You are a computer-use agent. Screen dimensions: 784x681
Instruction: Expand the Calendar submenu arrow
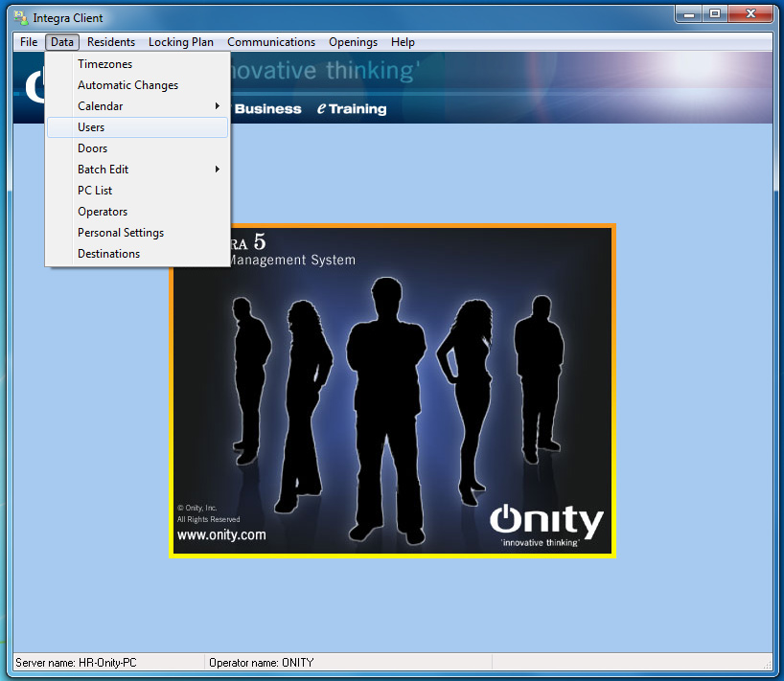(218, 106)
